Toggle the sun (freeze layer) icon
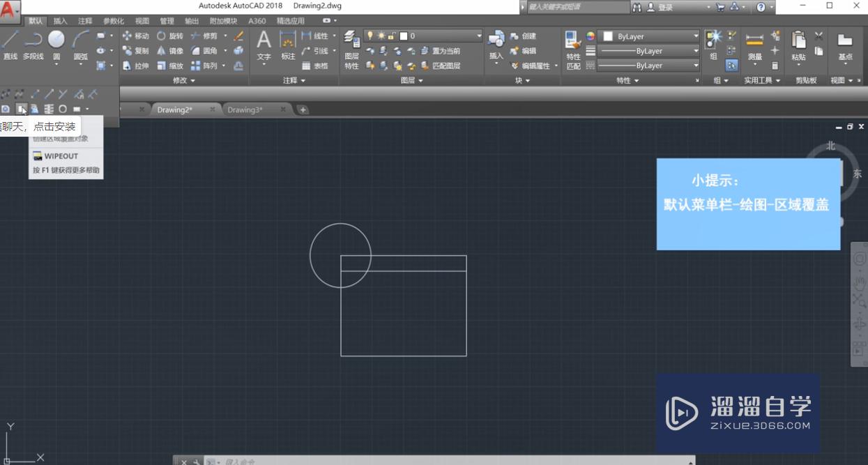 click(381, 36)
